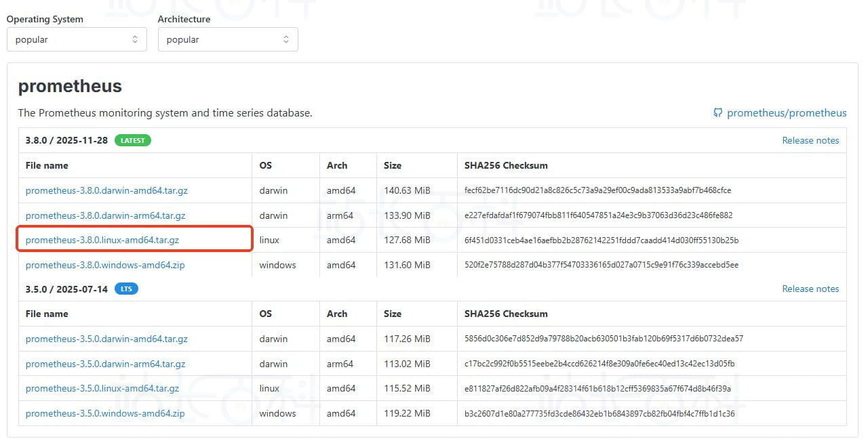Screen dimensions: 868x443
Task: Download prometheus-3.8.0.linux-amd64.tar.gz
Action: click(102, 240)
